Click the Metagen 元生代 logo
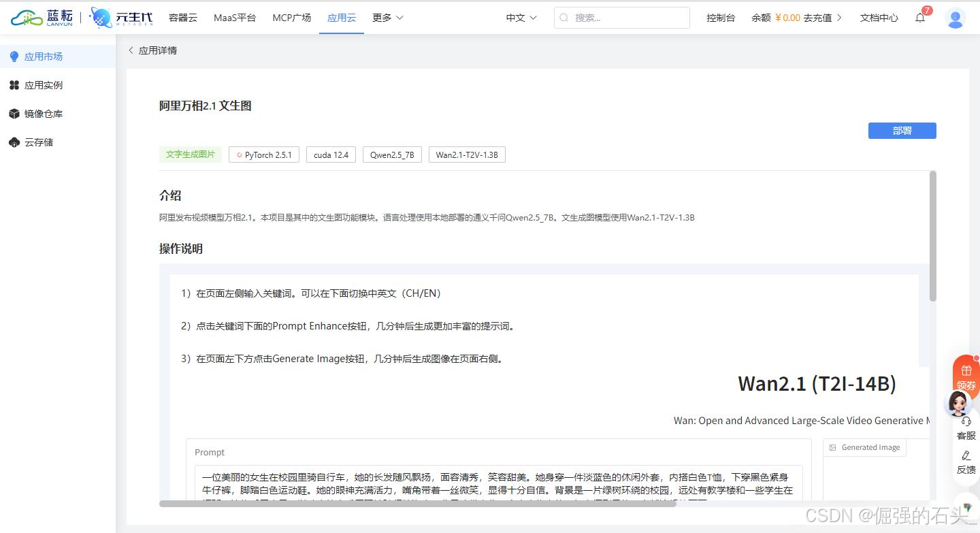The height and width of the screenshot is (533, 980). 121,18
